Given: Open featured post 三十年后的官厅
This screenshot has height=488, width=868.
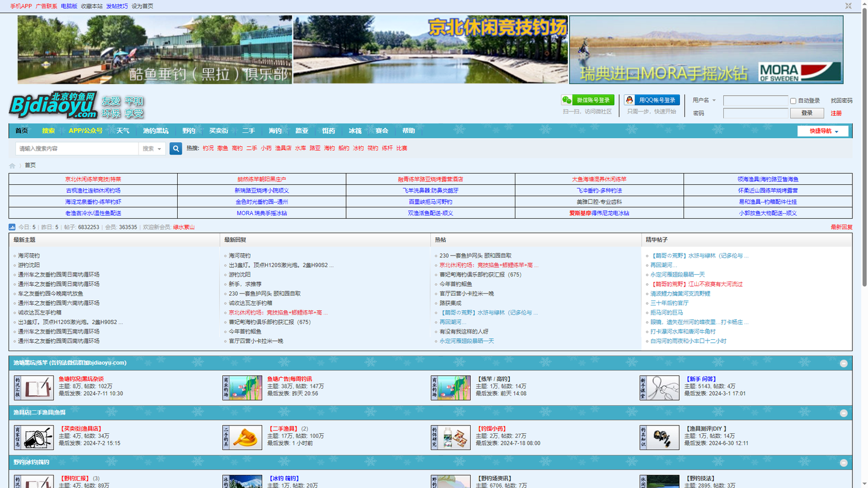Looking at the screenshot, I should pyautogui.click(x=669, y=303).
